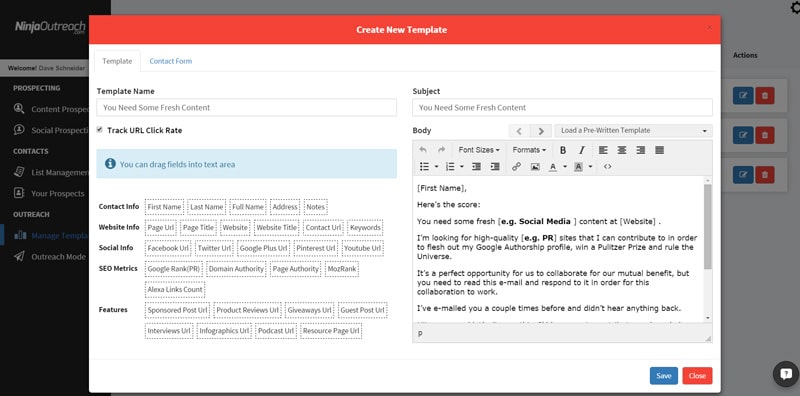Toggle Italic formatting
Viewport: 800px width, 396px height.
[581, 150]
